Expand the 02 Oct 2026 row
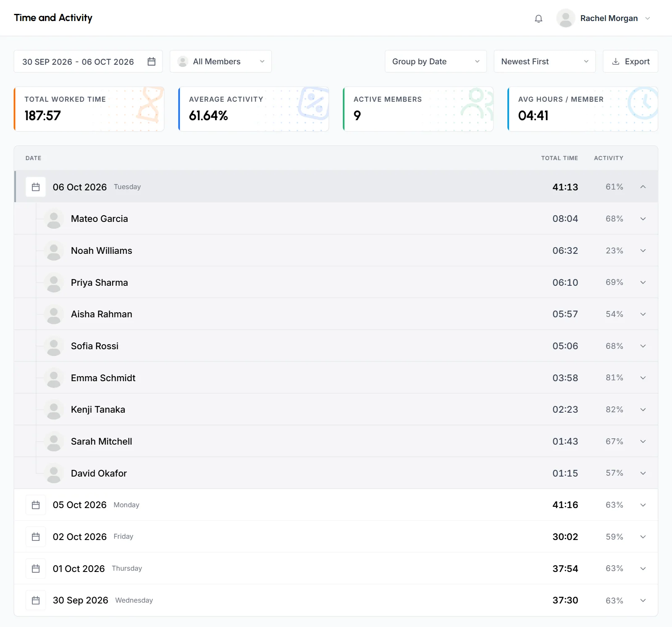Image resolution: width=672 pixels, height=627 pixels. coord(643,537)
